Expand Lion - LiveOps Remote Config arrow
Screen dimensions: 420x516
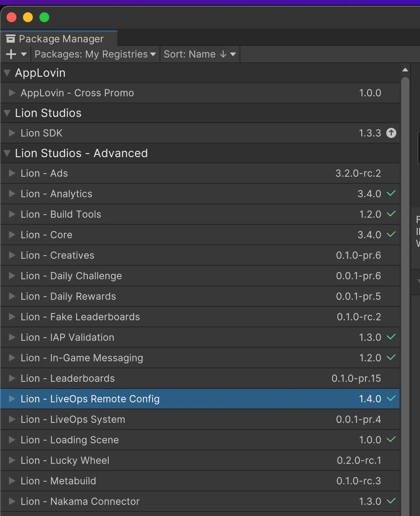(x=12, y=399)
